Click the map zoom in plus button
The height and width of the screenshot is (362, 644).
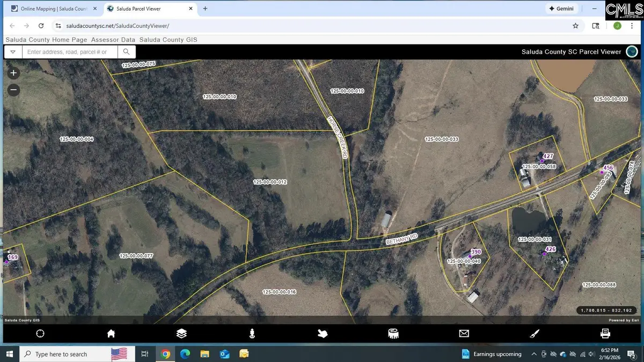tap(13, 72)
